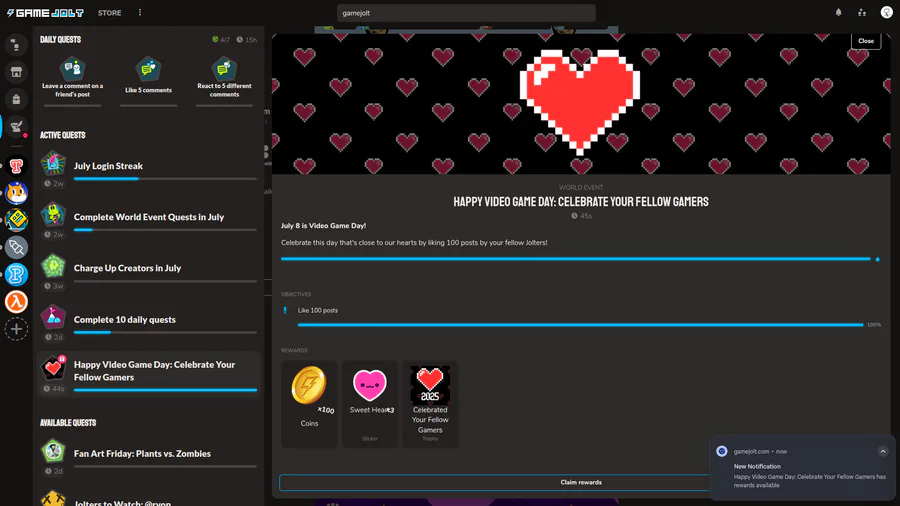900x506 pixels.
Task: Click the Like 100 posts objective progress bar
Action: tap(580, 325)
